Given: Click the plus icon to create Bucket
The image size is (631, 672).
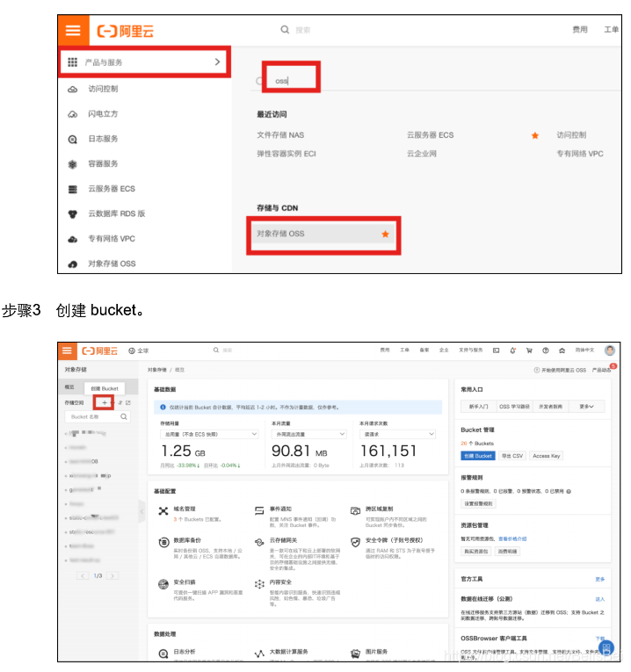Looking at the screenshot, I should pos(105,402).
